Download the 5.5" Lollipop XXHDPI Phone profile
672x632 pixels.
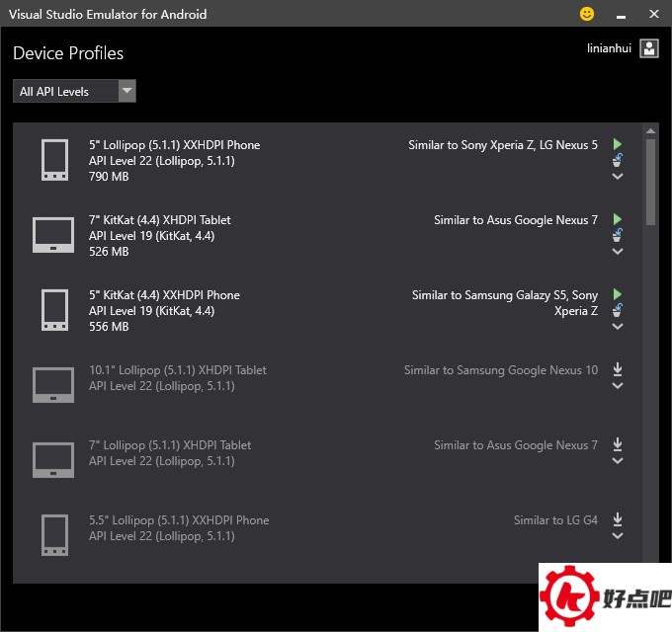pos(618,519)
